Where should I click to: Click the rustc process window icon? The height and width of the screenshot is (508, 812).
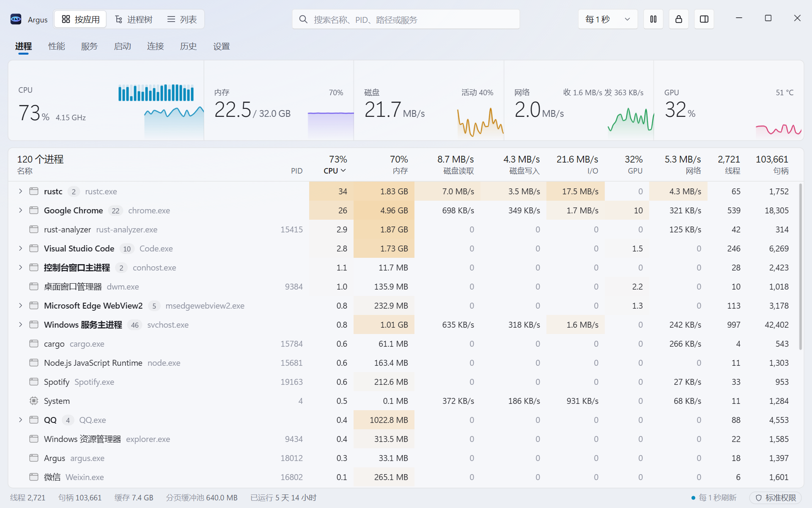click(x=34, y=191)
